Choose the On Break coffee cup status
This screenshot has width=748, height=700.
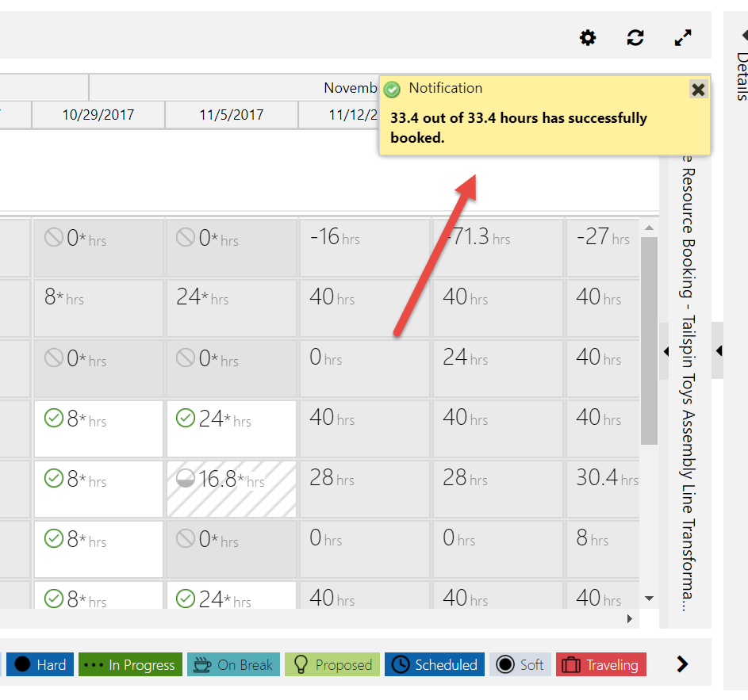click(x=236, y=664)
